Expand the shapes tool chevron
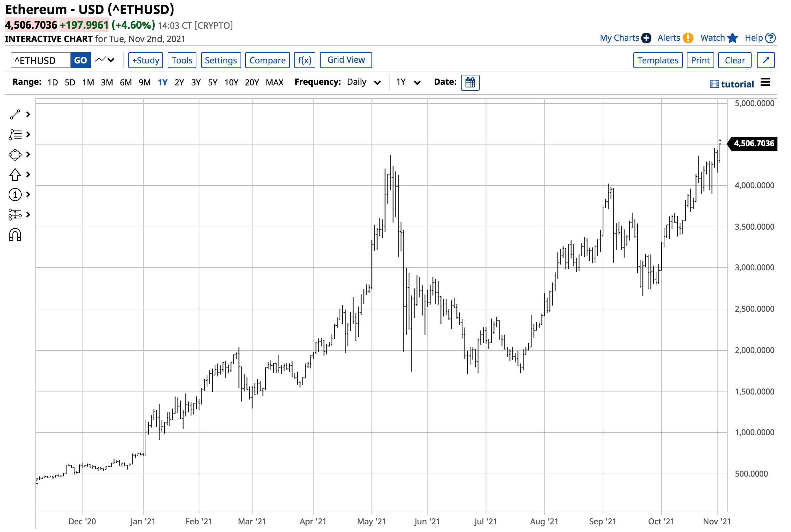Screen dimensions: 791x532 coord(28,155)
